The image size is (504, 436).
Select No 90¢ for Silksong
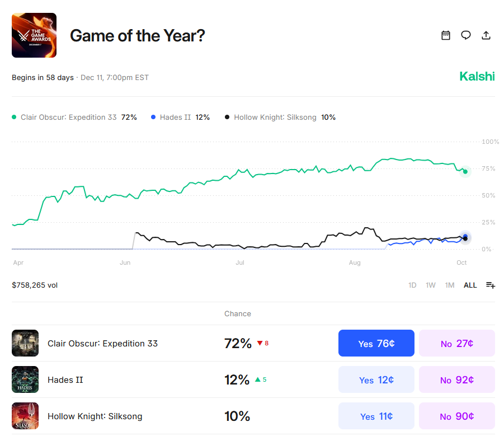[x=456, y=416]
